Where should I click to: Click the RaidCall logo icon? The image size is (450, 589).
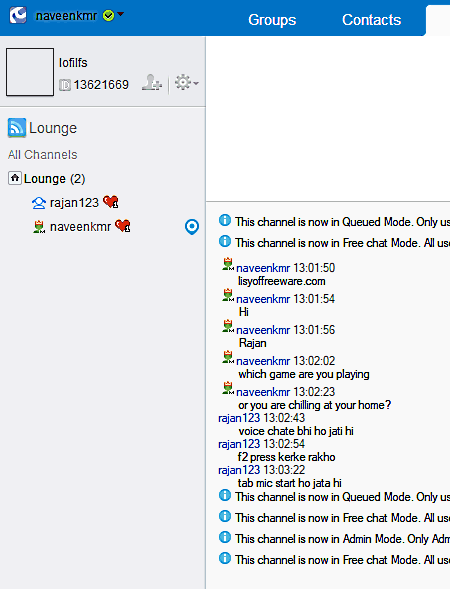[18, 15]
